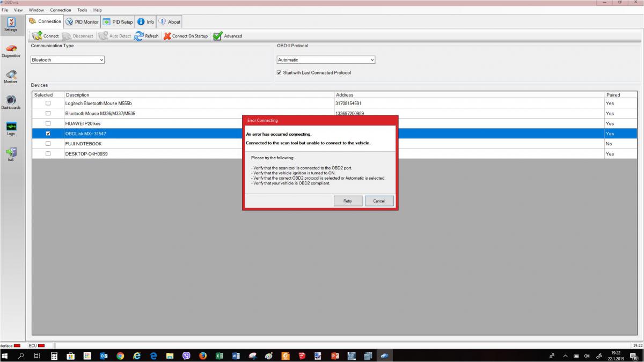Open Advanced connection settings
The image size is (644, 362).
[x=228, y=36]
